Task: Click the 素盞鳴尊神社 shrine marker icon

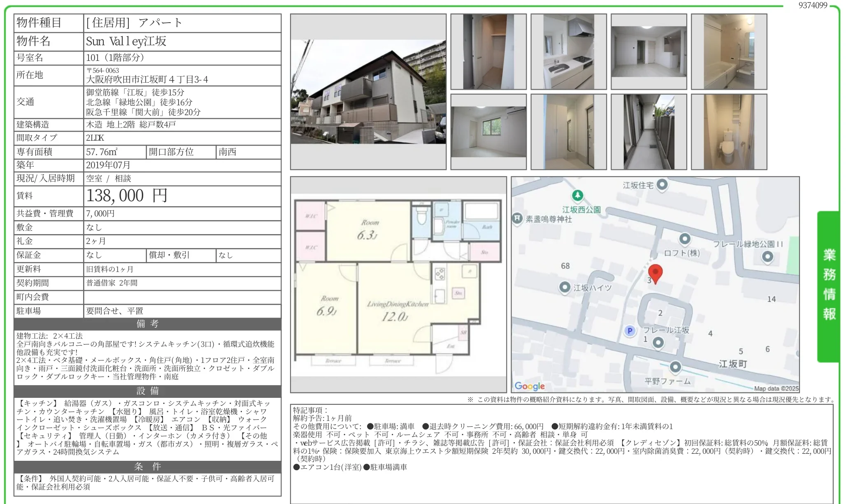Action: point(517,219)
